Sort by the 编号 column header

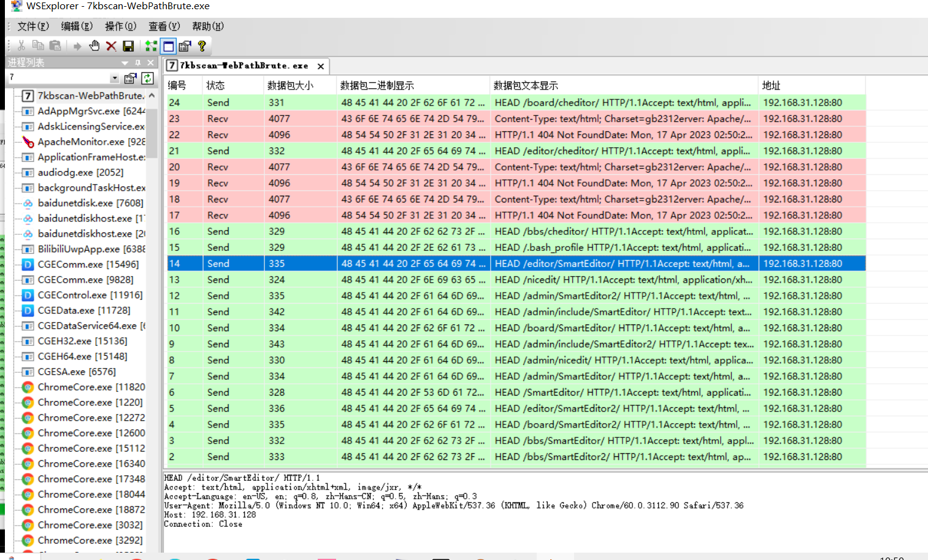coord(183,85)
